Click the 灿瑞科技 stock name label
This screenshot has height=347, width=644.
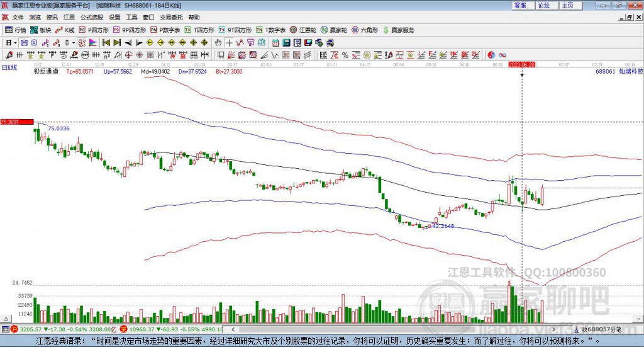tap(631, 71)
